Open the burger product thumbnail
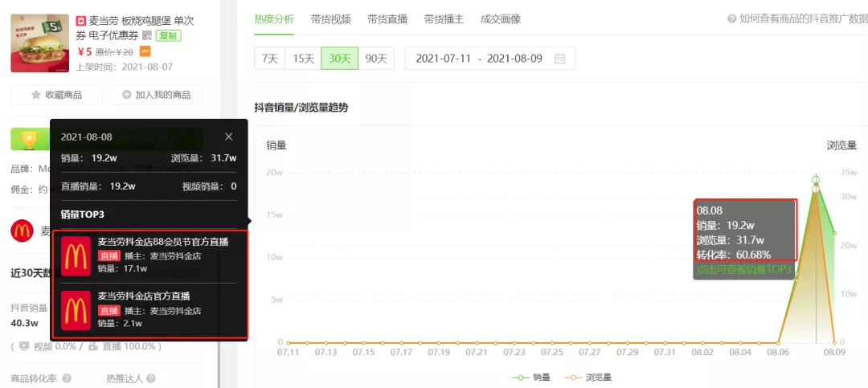 tap(40, 43)
